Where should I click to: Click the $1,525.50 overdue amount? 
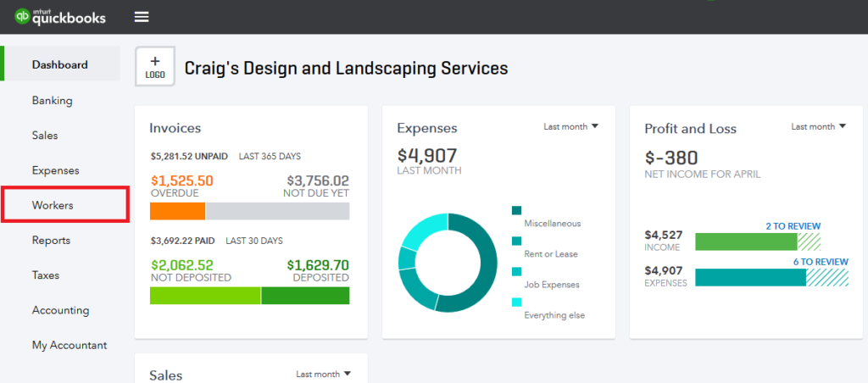[x=181, y=181]
